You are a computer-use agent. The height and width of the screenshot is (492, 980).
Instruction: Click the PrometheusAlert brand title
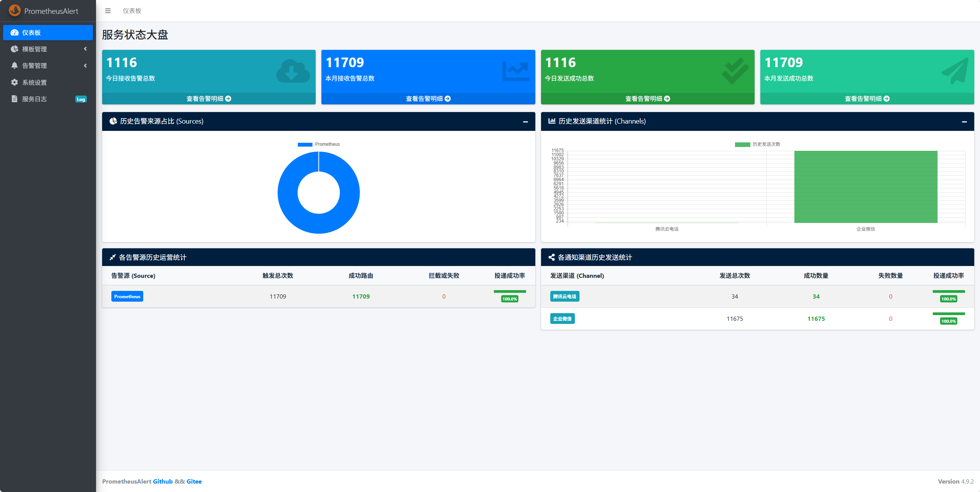point(51,11)
